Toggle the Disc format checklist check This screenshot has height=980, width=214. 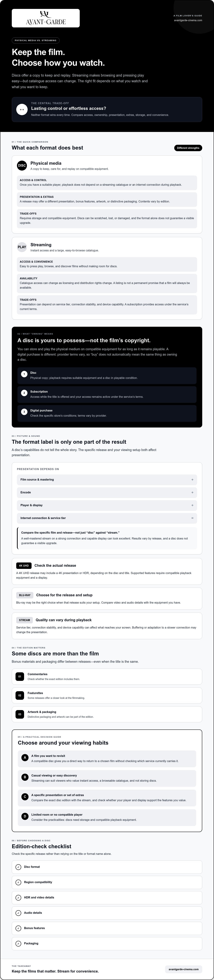(x=18, y=867)
